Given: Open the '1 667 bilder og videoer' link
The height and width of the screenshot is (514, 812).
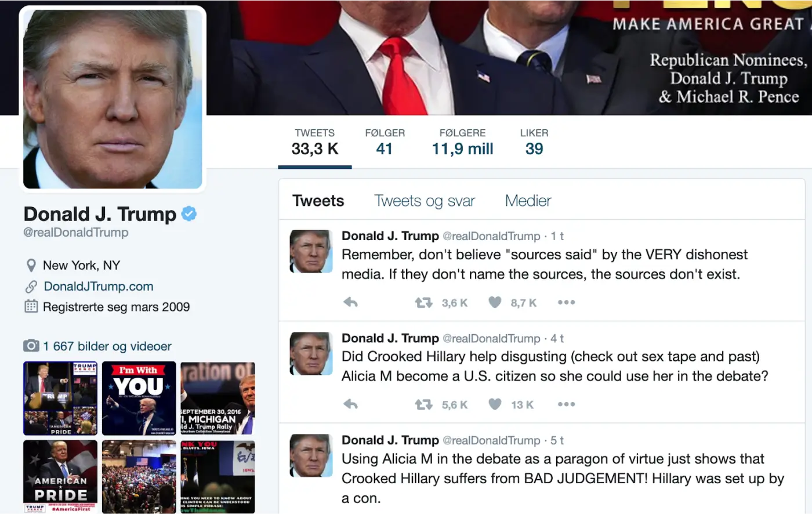Looking at the screenshot, I should pyautogui.click(x=107, y=346).
